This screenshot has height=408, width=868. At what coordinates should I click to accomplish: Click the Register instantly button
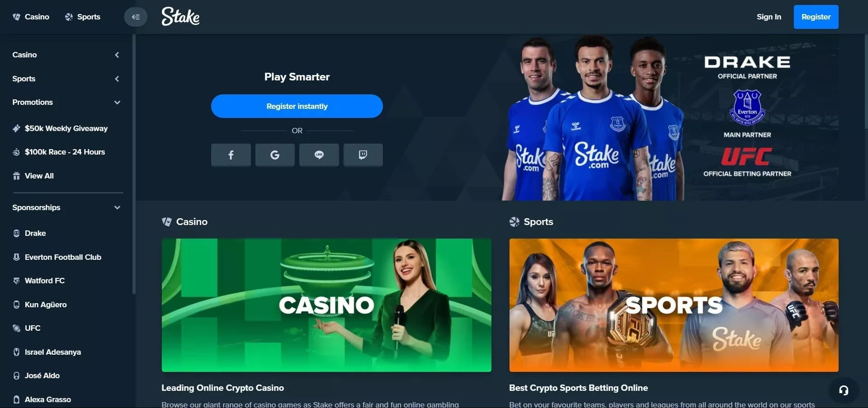pyautogui.click(x=297, y=106)
